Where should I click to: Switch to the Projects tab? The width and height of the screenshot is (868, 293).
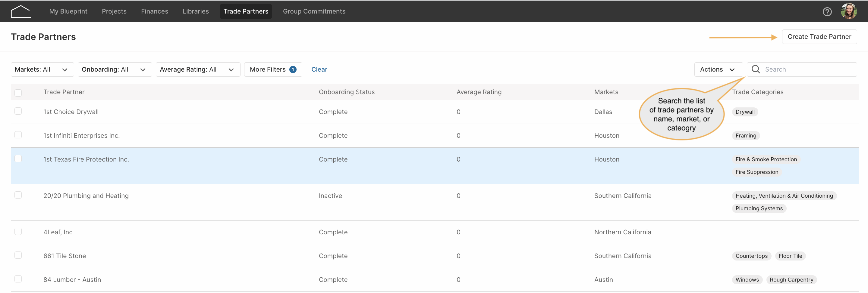tap(114, 11)
